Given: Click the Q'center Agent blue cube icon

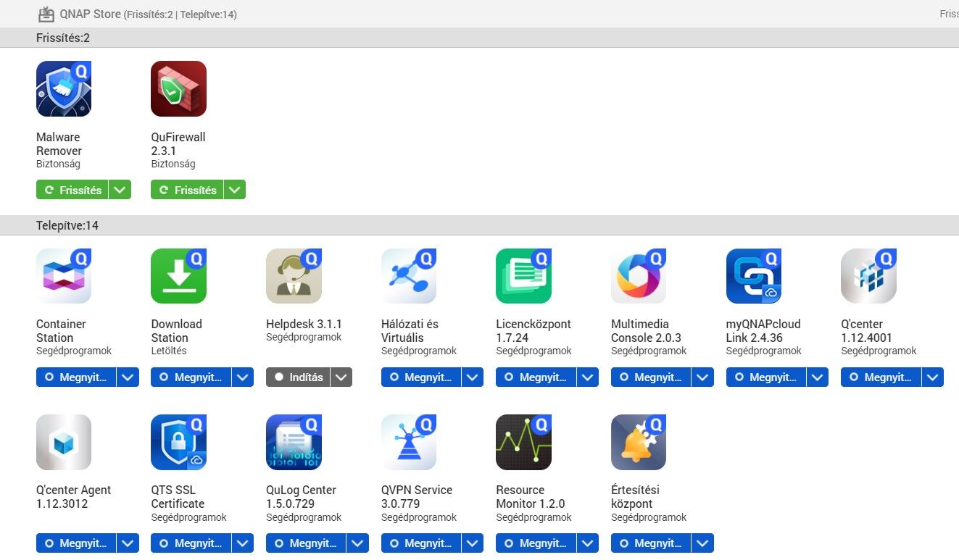Looking at the screenshot, I should pyautogui.click(x=64, y=442).
